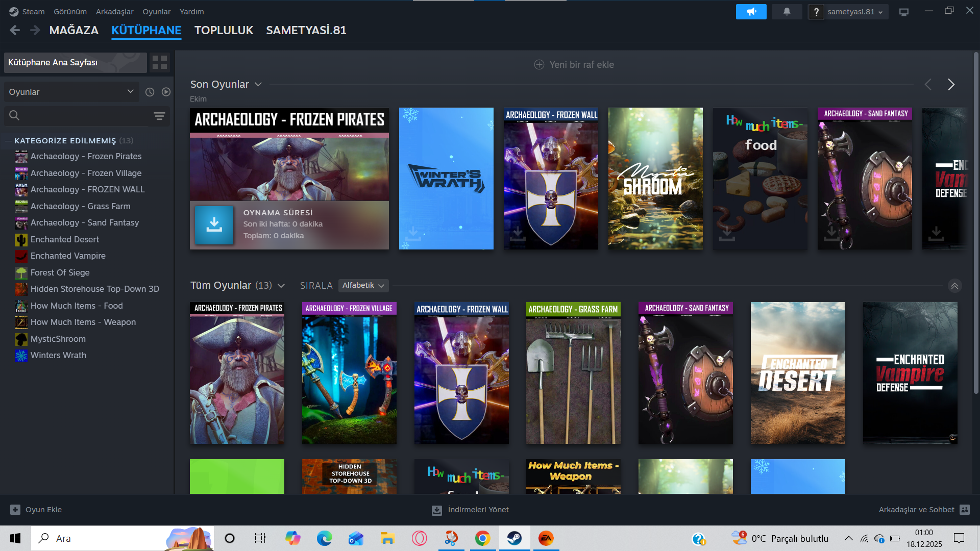The height and width of the screenshot is (551, 980).
Task: Open Google Chrome from the taskbar
Action: tap(482, 538)
